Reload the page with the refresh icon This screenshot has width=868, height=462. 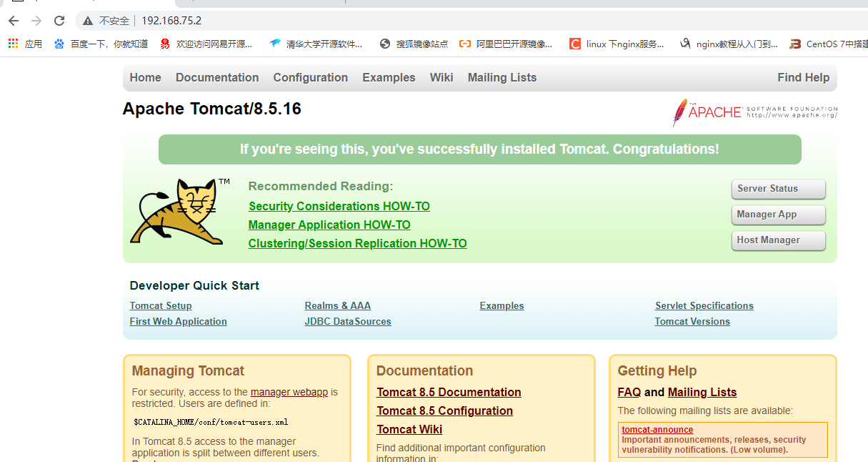point(59,21)
